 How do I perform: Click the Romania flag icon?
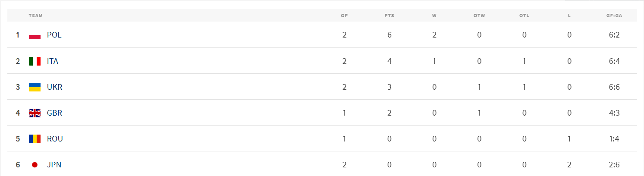tap(35, 139)
